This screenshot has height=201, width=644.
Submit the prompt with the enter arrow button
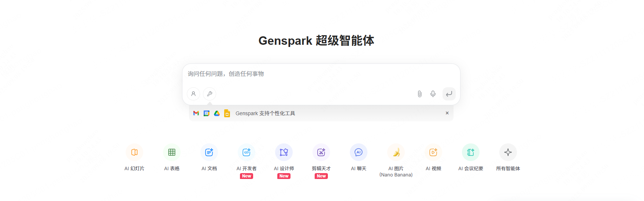click(449, 94)
